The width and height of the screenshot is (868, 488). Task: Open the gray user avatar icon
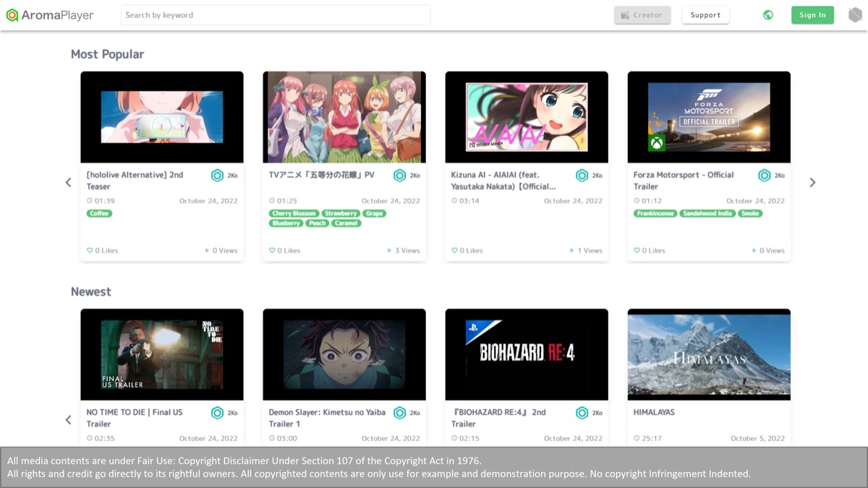pyautogui.click(x=855, y=15)
